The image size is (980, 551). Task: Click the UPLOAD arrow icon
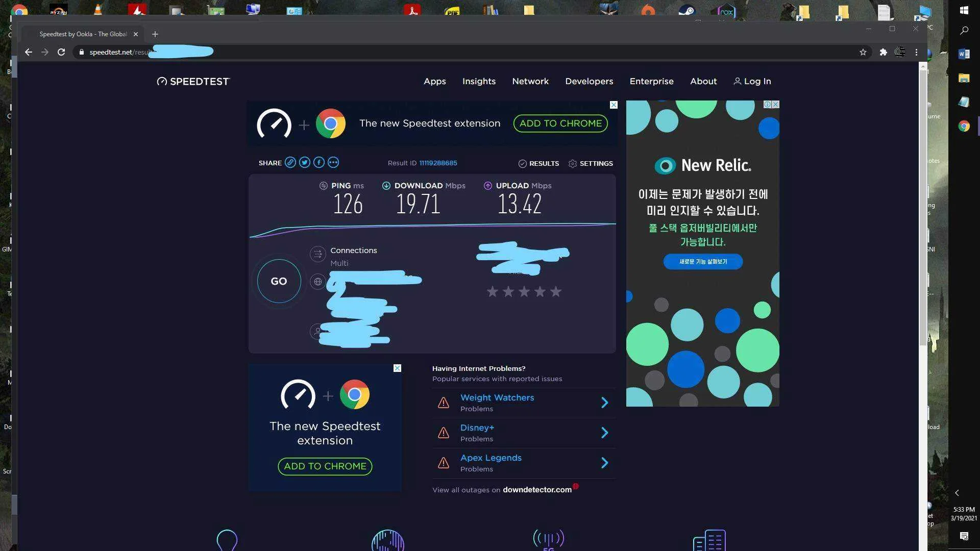click(x=488, y=186)
